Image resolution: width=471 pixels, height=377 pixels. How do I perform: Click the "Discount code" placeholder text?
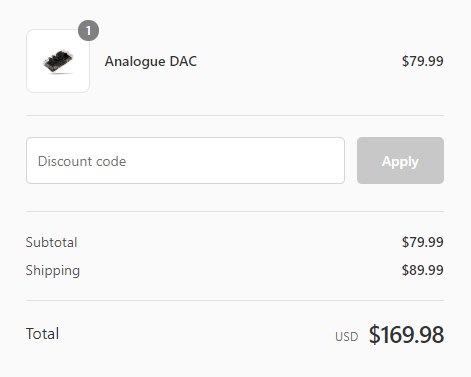(x=82, y=161)
